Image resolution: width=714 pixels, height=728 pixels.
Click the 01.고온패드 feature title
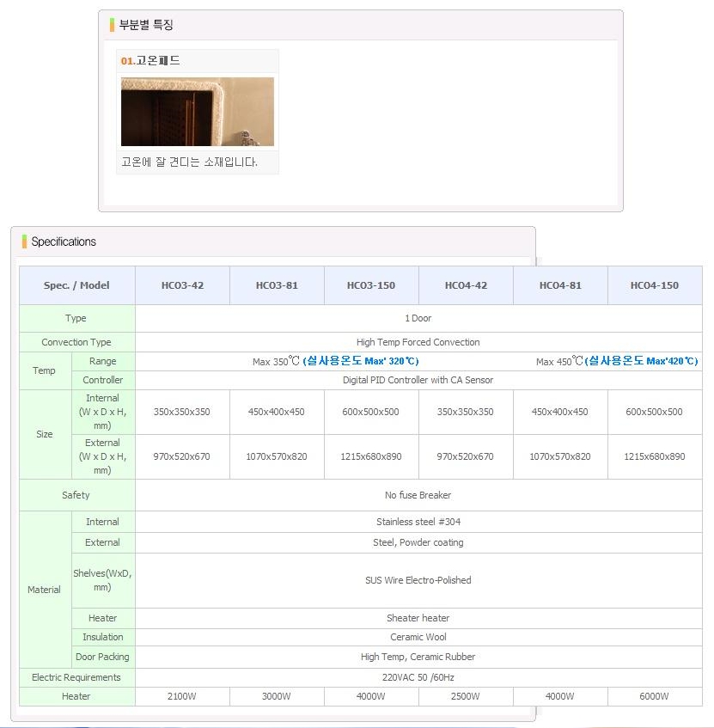[x=151, y=61]
